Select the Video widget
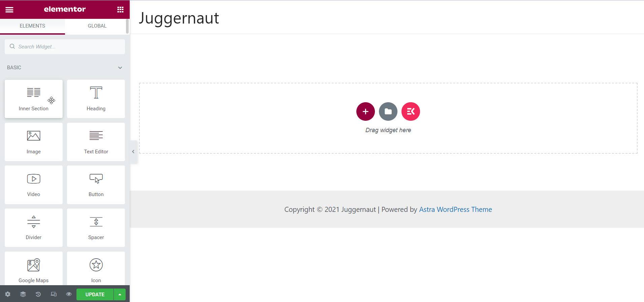This screenshot has height=302, width=644. pyautogui.click(x=34, y=185)
